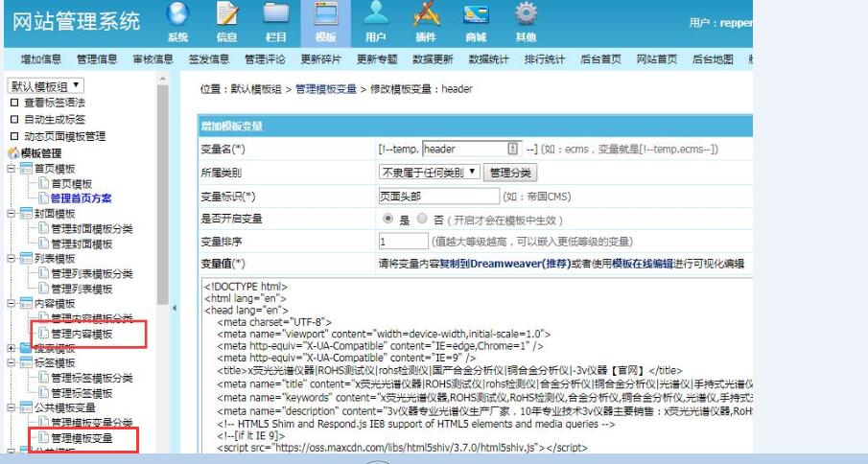
Task: Open 管理内容模板 in the tree
Action: (82, 334)
